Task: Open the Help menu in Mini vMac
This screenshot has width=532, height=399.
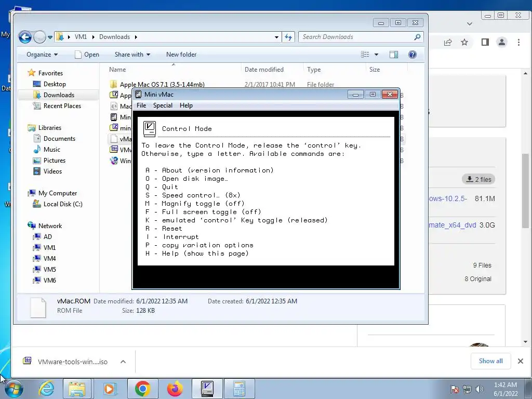Action: point(186,105)
